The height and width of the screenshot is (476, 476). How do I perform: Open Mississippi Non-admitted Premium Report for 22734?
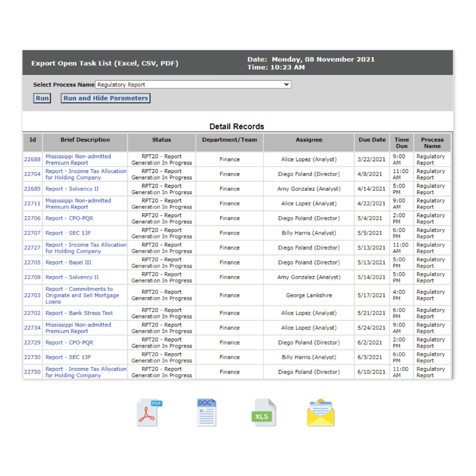tap(79, 328)
